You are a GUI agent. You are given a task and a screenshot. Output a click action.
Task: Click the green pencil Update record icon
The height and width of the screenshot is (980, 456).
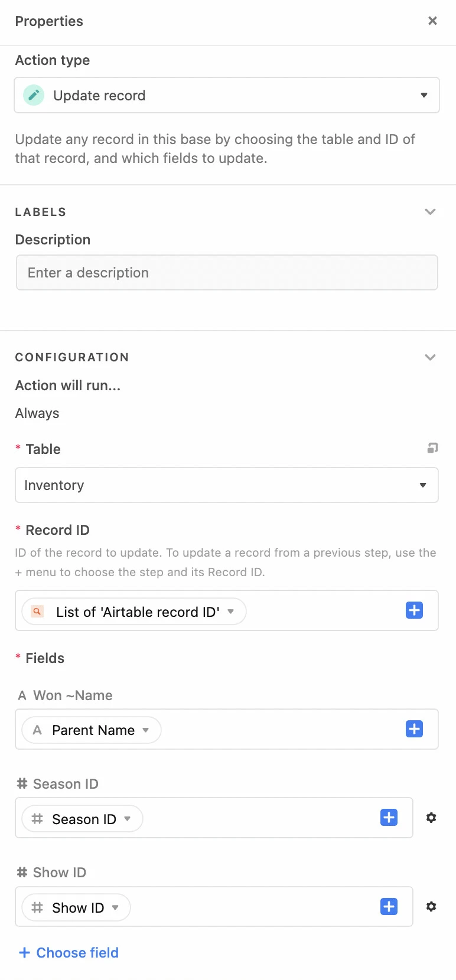click(x=34, y=95)
